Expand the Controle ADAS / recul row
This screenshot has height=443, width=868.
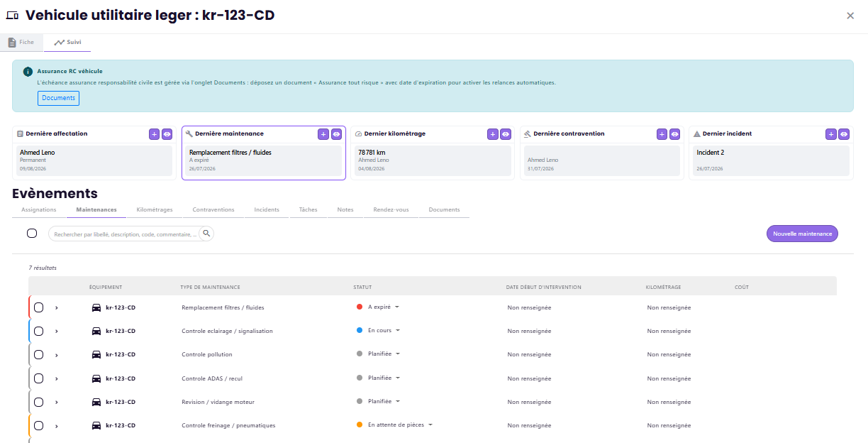click(x=57, y=378)
